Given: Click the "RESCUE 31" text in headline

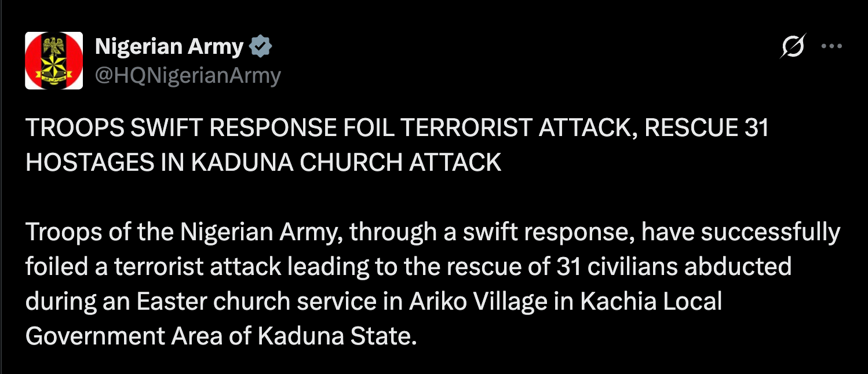Looking at the screenshot, I should pos(706,128).
